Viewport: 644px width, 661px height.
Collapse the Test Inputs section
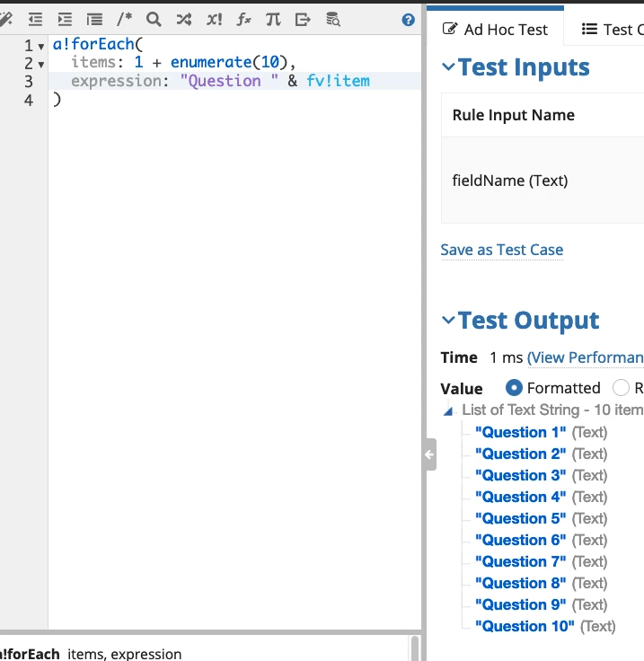click(x=448, y=67)
